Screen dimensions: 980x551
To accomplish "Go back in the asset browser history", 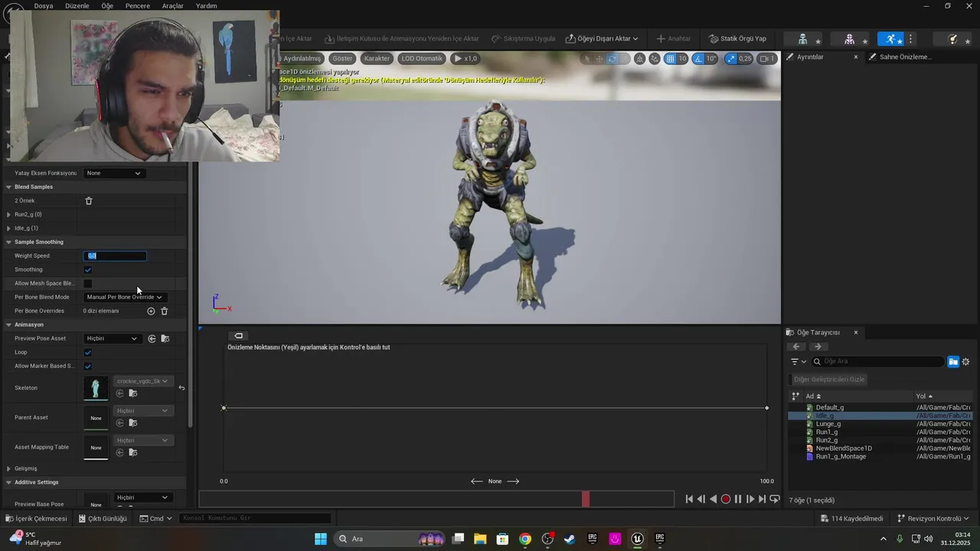I will 796,347.
